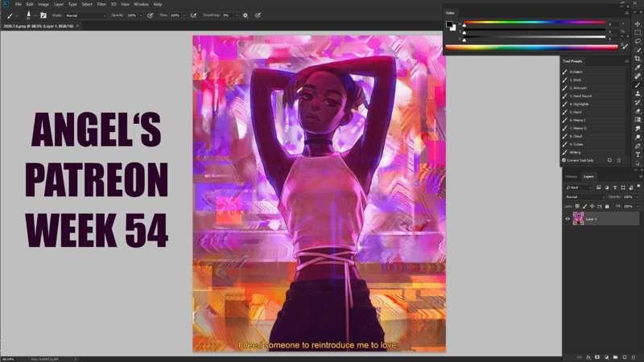Select the Rectangular Marquee tool
Viewport: 644px width, 362px height.
638,32
